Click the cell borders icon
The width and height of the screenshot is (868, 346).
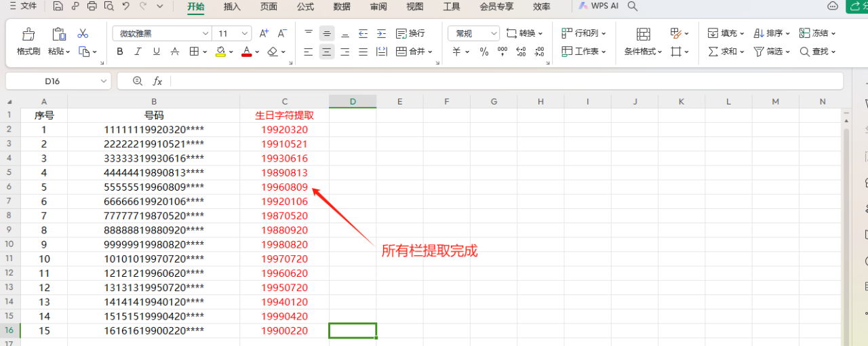(194, 52)
